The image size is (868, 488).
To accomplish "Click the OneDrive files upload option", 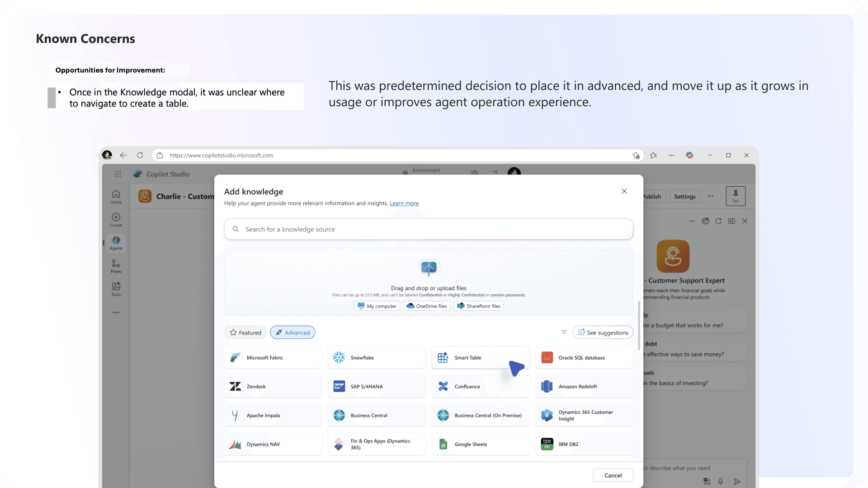I will point(426,306).
